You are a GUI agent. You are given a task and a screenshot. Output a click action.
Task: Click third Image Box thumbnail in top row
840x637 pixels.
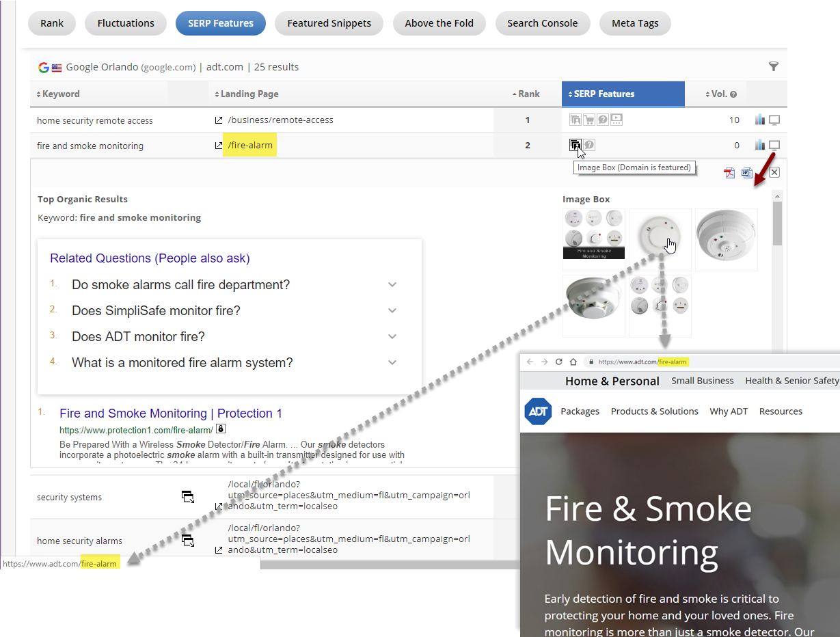click(726, 239)
